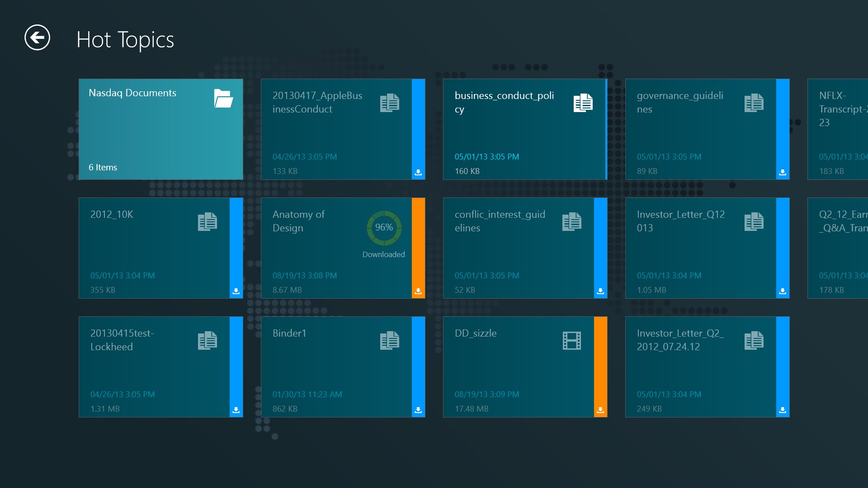
Task: Open the Nasdaq Documents folder icon
Action: [223, 99]
